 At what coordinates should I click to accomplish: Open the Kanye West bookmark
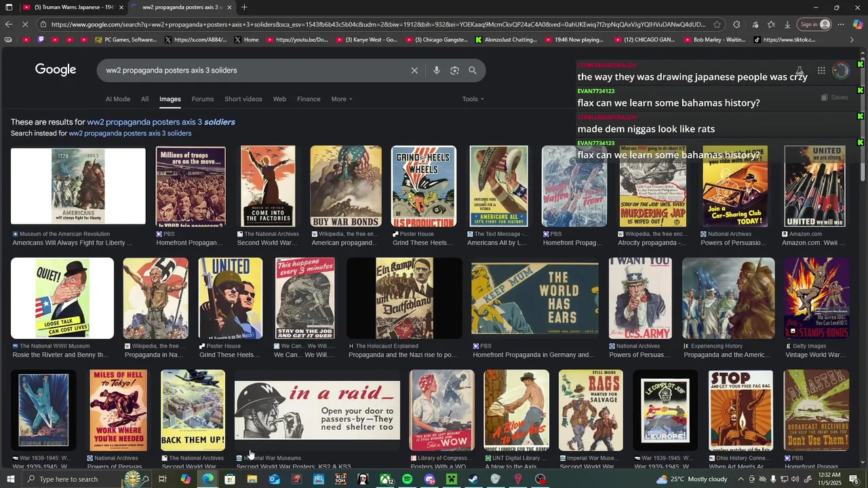click(x=366, y=40)
